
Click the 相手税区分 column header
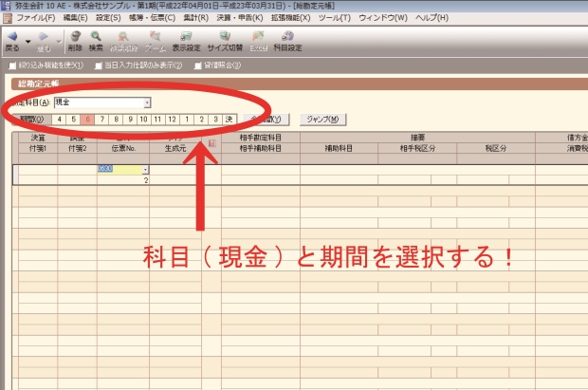coord(417,148)
